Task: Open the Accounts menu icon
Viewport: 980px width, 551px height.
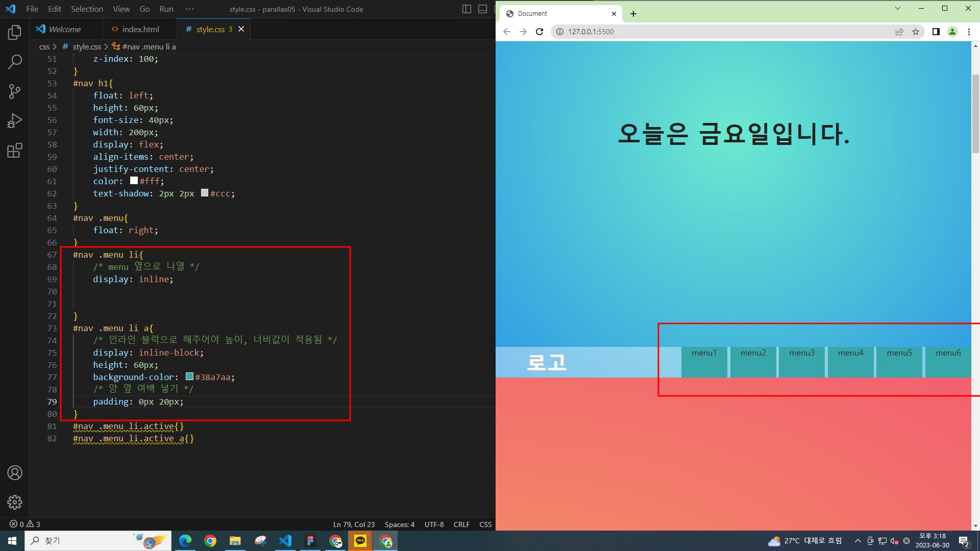Action: [15, 473]
